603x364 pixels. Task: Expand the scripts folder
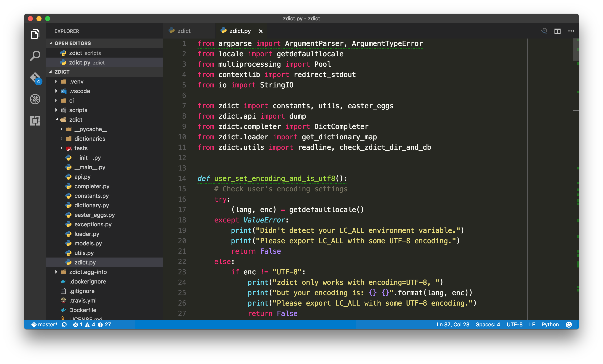click(x=78, y=110)
